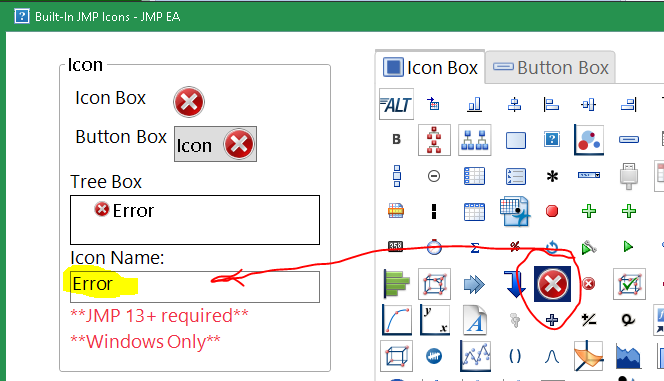Select the blue sigma icon
This screenshot has height=381, width=664.
475,247
